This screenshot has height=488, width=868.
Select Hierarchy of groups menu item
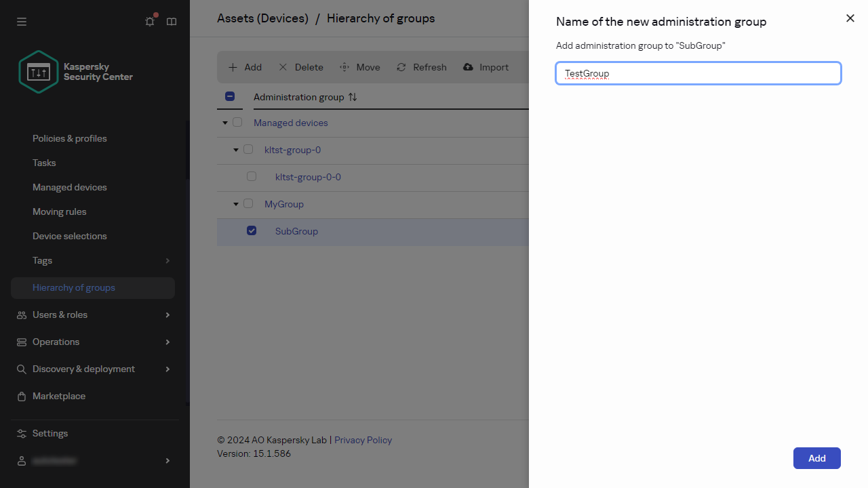93,287
